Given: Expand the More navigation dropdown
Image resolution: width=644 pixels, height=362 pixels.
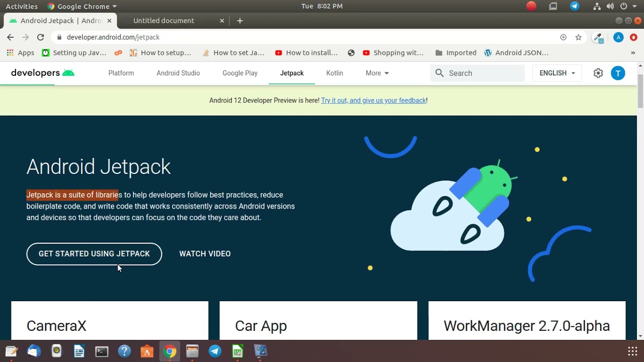Looking at the screenshot, I should click(x=377, y=73).
